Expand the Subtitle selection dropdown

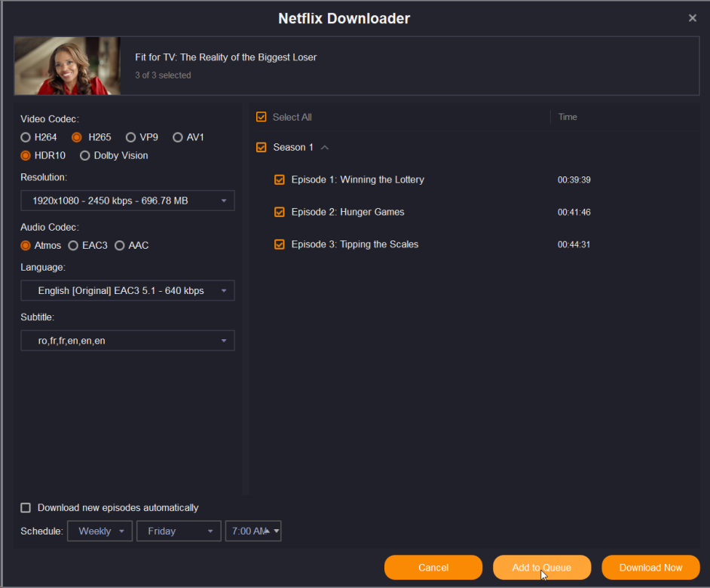point(127,341)
